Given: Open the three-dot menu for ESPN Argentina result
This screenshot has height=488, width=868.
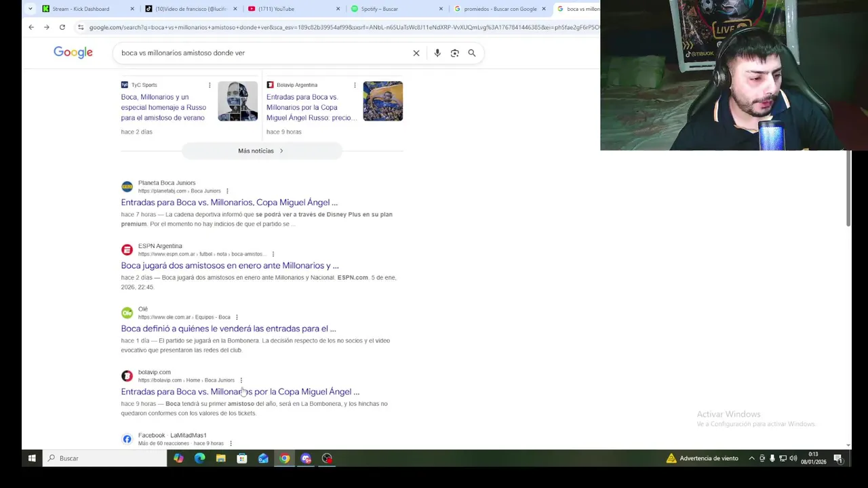Looking at the screenshot, I should click(x=273, y=254).
